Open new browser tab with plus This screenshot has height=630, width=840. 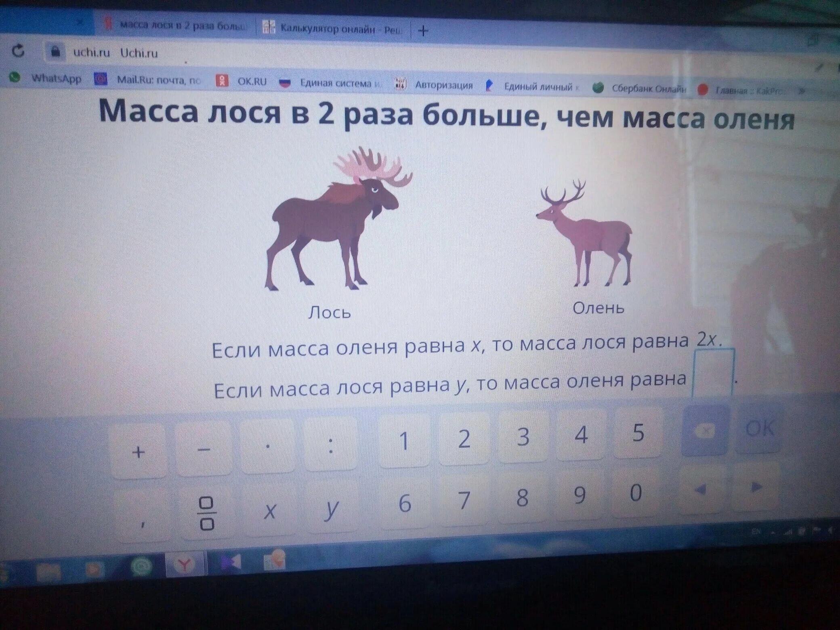423,31
